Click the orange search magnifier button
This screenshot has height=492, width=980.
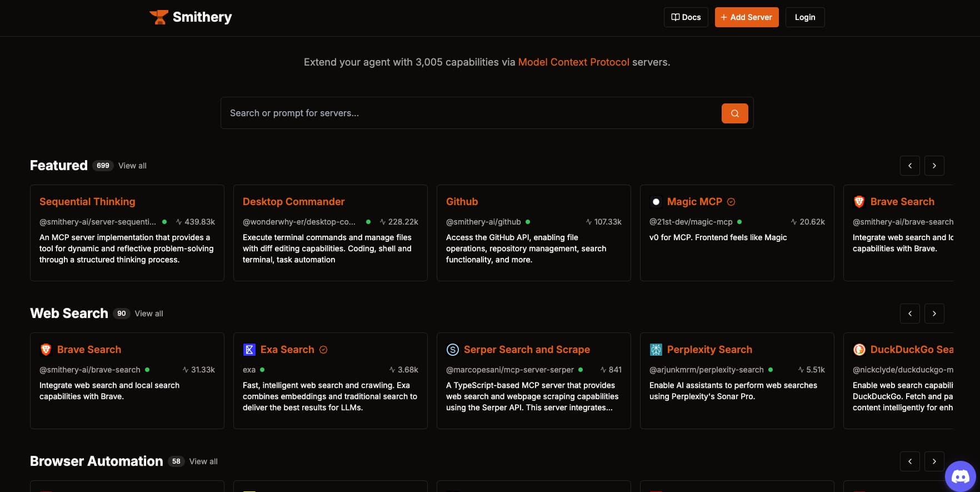(x=734, y=113)
